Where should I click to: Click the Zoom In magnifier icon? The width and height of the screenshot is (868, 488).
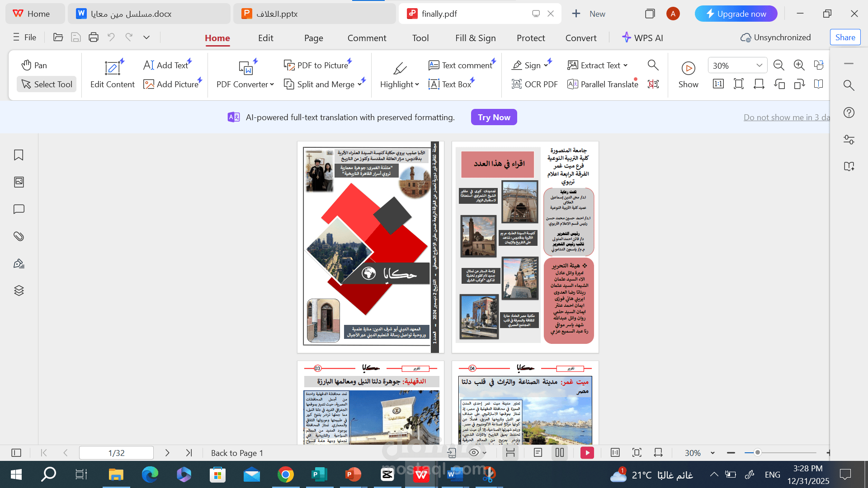(799, 65)
